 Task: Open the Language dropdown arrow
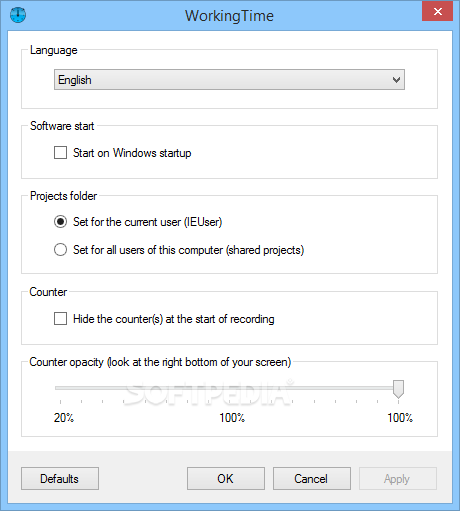[396, 80]
